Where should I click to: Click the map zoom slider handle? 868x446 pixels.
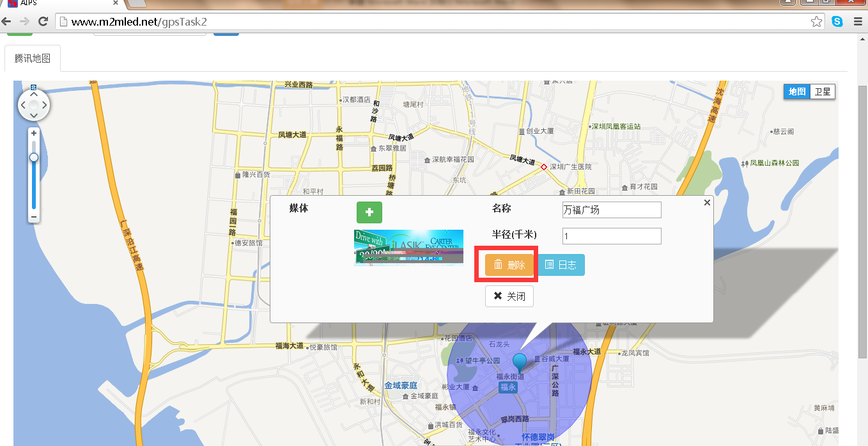(34, 157)
